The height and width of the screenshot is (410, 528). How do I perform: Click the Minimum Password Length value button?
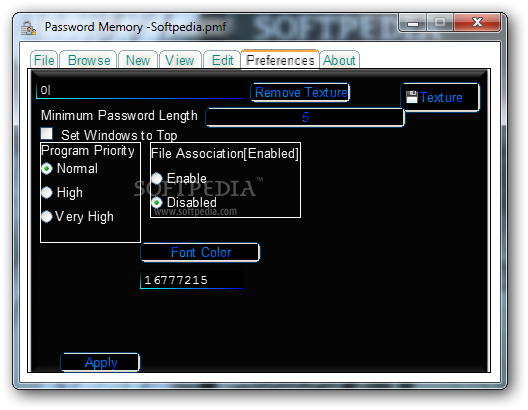click(305, 117)
